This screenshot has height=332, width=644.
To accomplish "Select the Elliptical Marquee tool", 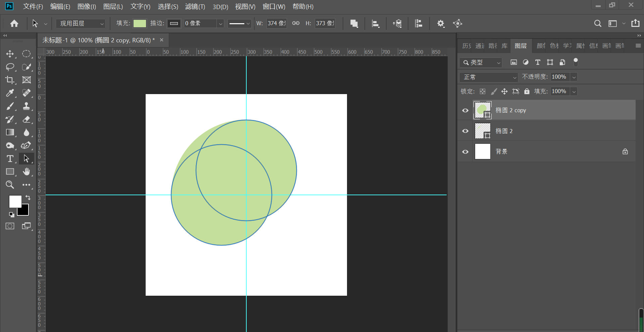I will [x=27, y=54].
